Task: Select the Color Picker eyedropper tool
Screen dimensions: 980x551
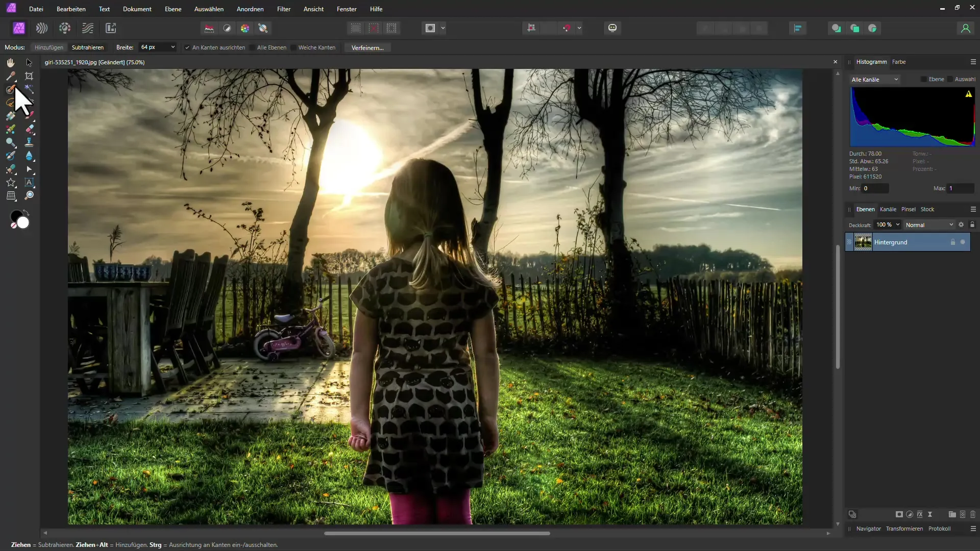Action: tap(11, 76)
